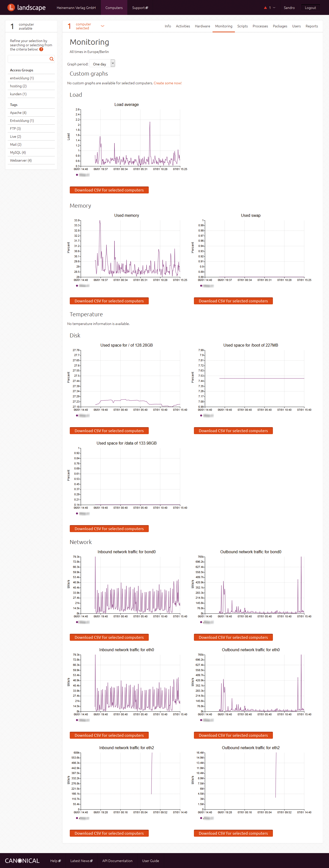
Task: Download CSV for Load average graph
Action: pos(109,190)
